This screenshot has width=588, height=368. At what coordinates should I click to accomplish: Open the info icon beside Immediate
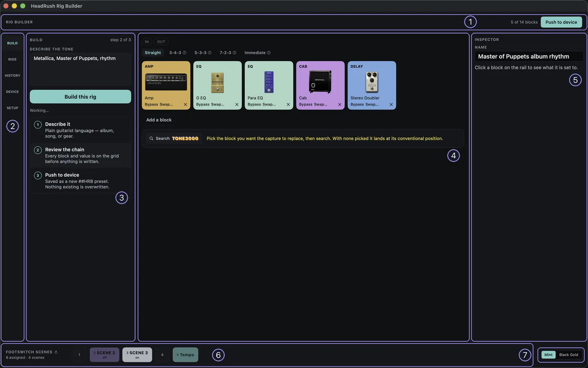[x=269, y=53]
